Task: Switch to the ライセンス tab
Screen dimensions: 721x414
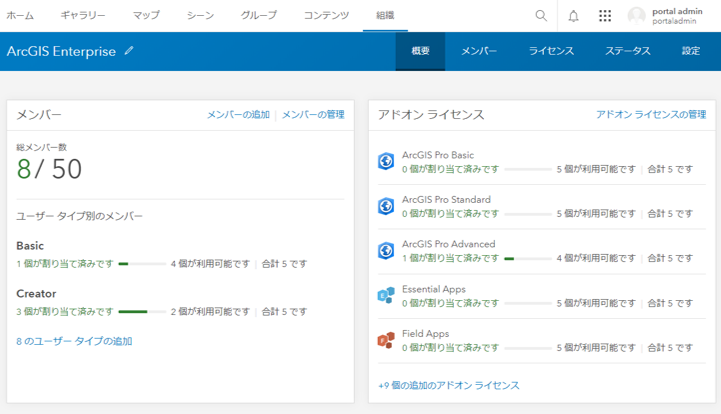Action: pyautogui.click(x=551, y=51)
